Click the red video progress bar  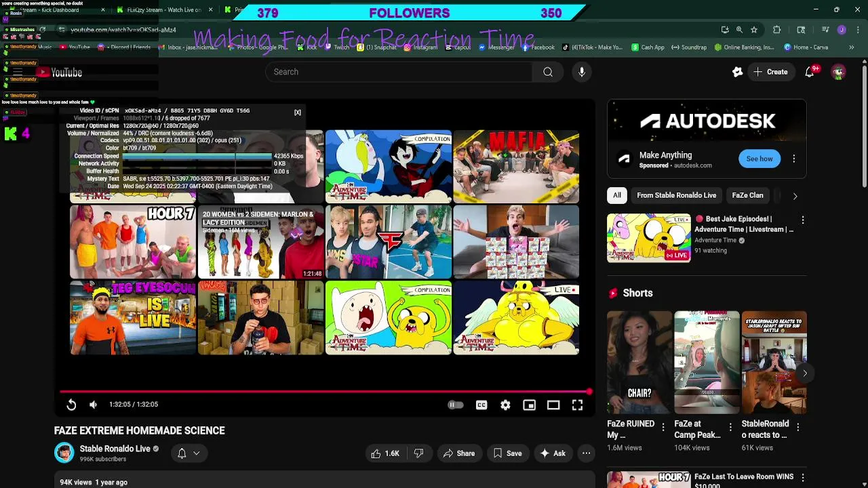324,392
